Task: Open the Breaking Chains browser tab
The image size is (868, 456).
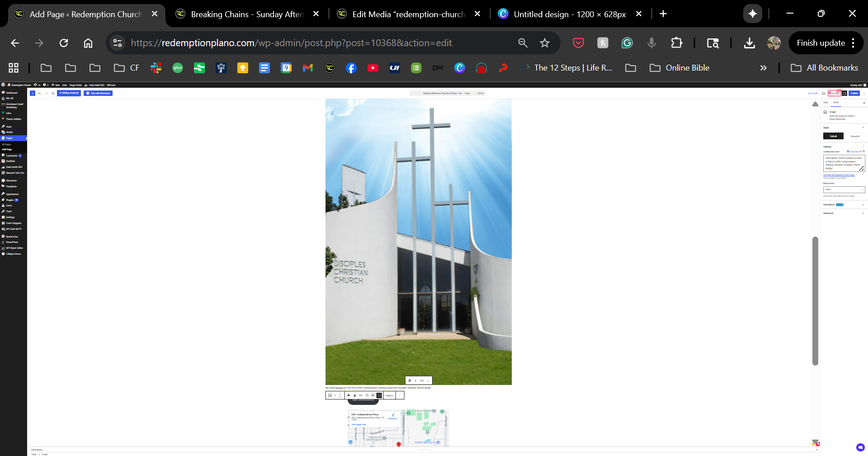Action: [x=247, y=14]
